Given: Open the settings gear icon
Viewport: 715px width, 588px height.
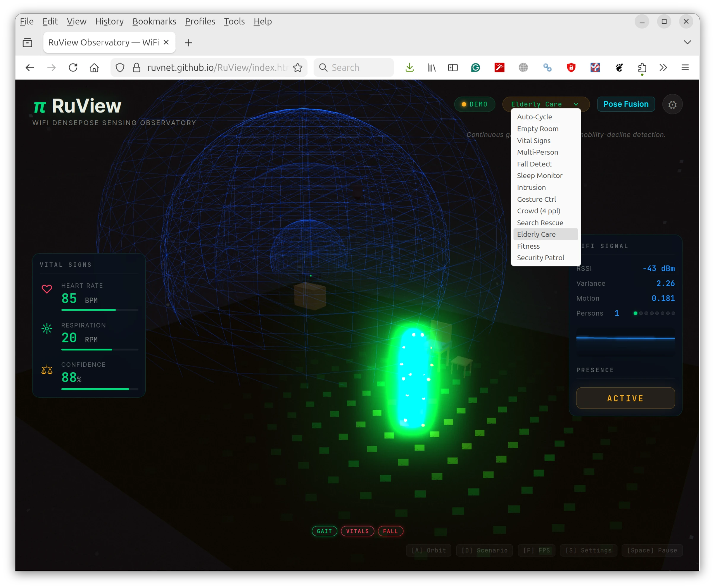Looking at the screenshot, I should 672,104.
